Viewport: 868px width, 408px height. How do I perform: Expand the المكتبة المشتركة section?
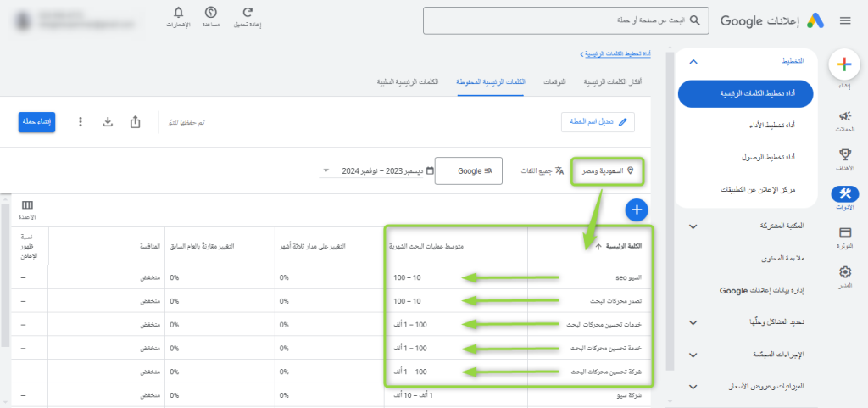click(x=693, y=226)
